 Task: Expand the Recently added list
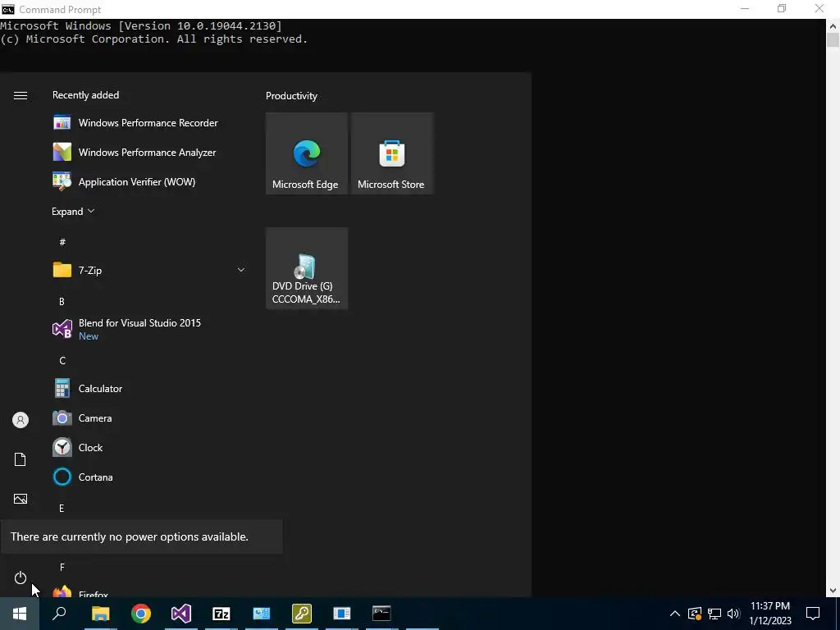(73, 211)
